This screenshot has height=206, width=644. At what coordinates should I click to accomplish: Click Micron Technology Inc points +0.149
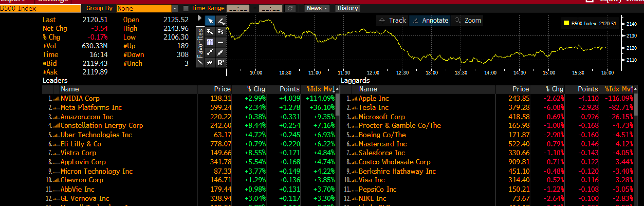[290, 171]
